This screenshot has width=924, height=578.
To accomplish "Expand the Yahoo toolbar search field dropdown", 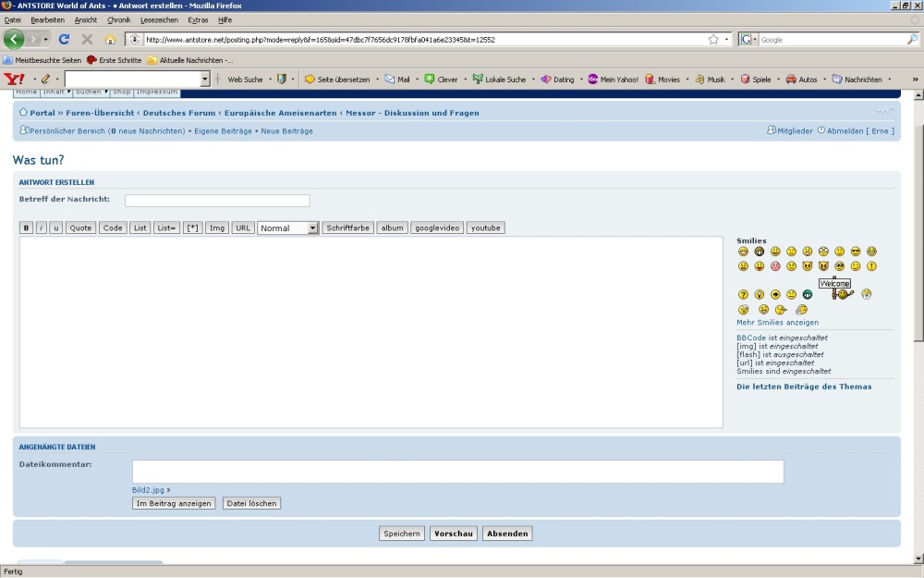I will click(205, 80).
